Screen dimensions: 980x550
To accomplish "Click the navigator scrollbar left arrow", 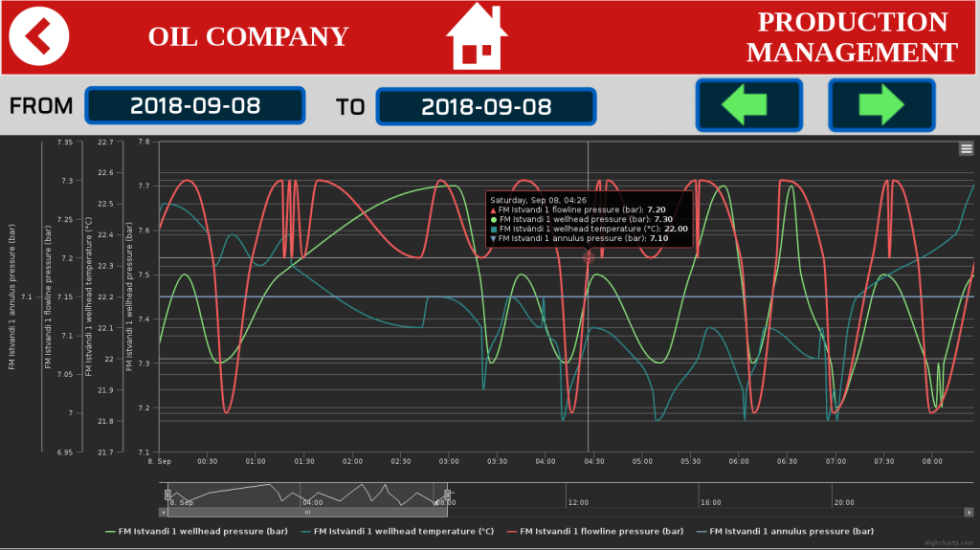I will click(x=164, y=513).
